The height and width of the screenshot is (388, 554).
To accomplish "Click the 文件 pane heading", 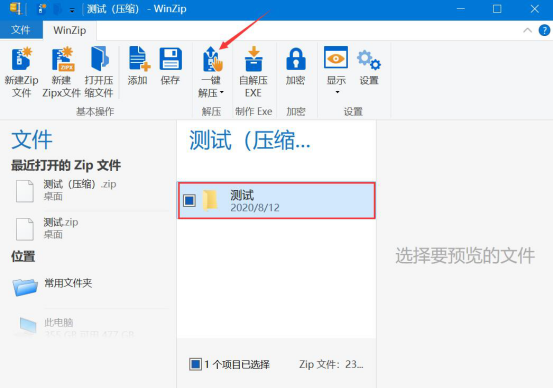I will pyautogui.click(x=32, y=140).
